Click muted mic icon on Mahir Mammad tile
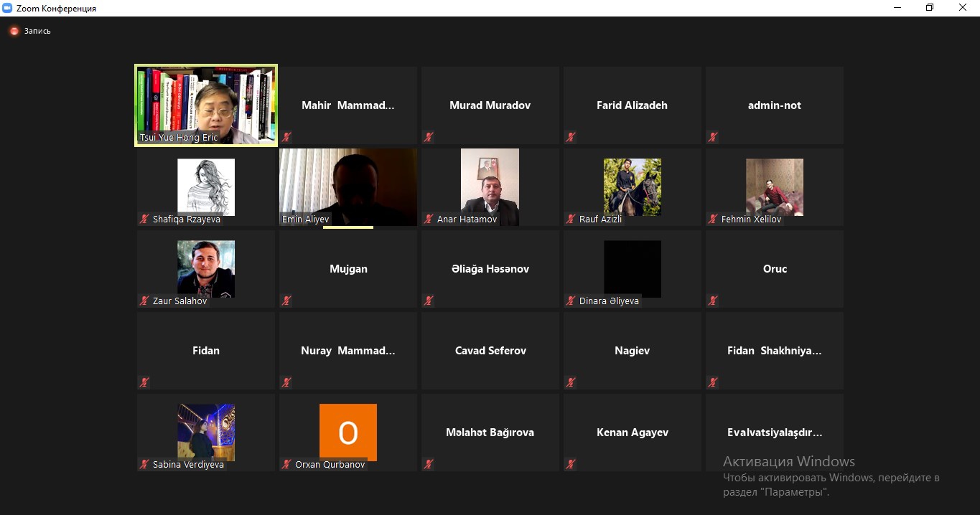980x515 pixels. point(286,137)
